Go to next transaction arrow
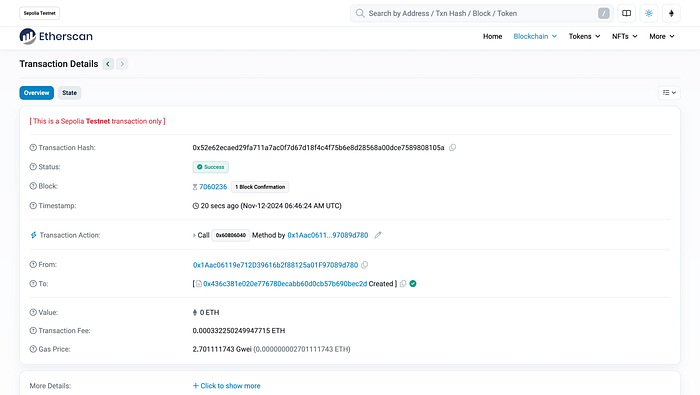The height and width of the screenshot is (395, 700). (122, 64)
